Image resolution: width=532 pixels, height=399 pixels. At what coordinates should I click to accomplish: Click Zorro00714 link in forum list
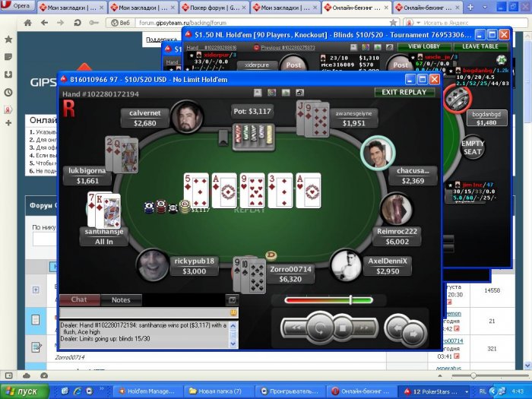(453, 340)
